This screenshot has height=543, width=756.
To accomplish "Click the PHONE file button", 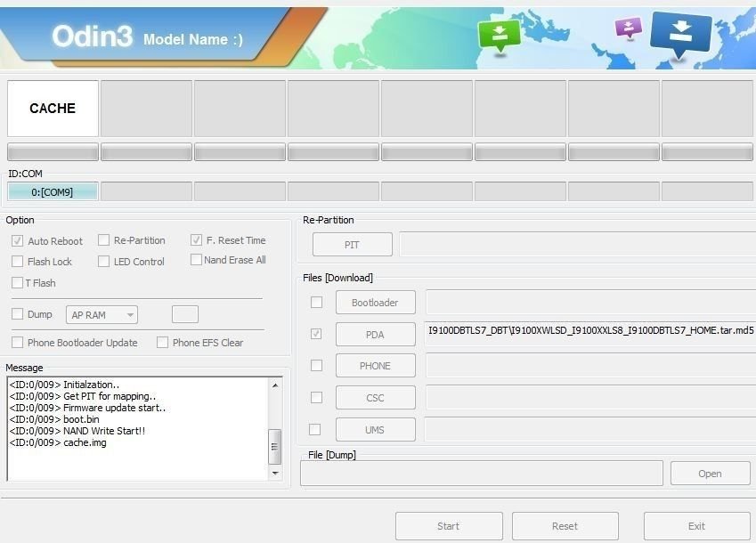I will click(375, 366).
